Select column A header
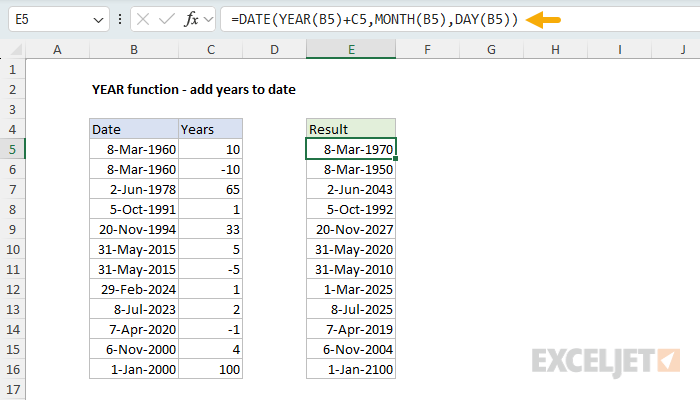Viewport: 700px width, 400px height. pyautogui.click(x=57, y=50)
